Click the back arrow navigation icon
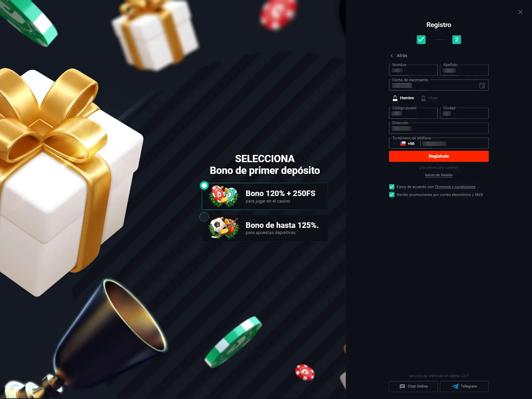532x399 pixels. pos(392,55)
